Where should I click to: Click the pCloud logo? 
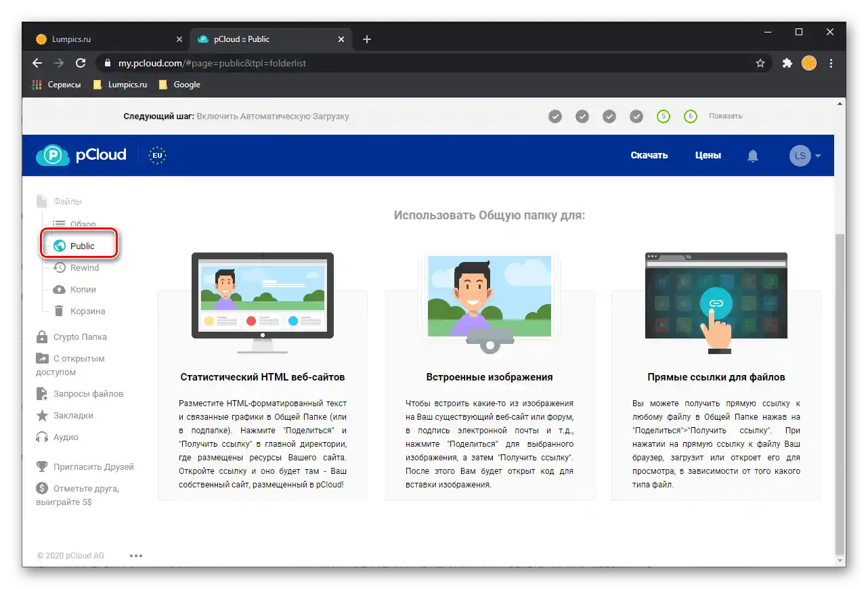[x=81, y=155]
